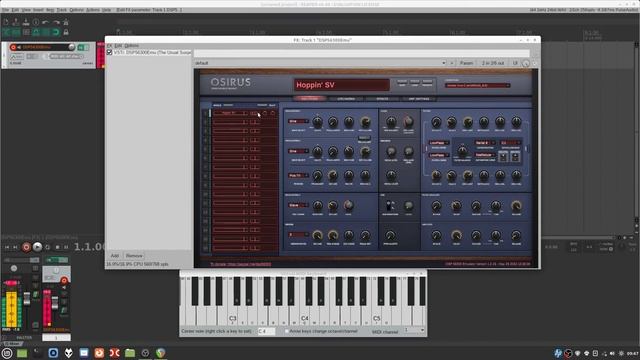The width and height of the screenshot is (640, 360).
Task: Click the Param button in FX window
Action: tap(466, 63)
